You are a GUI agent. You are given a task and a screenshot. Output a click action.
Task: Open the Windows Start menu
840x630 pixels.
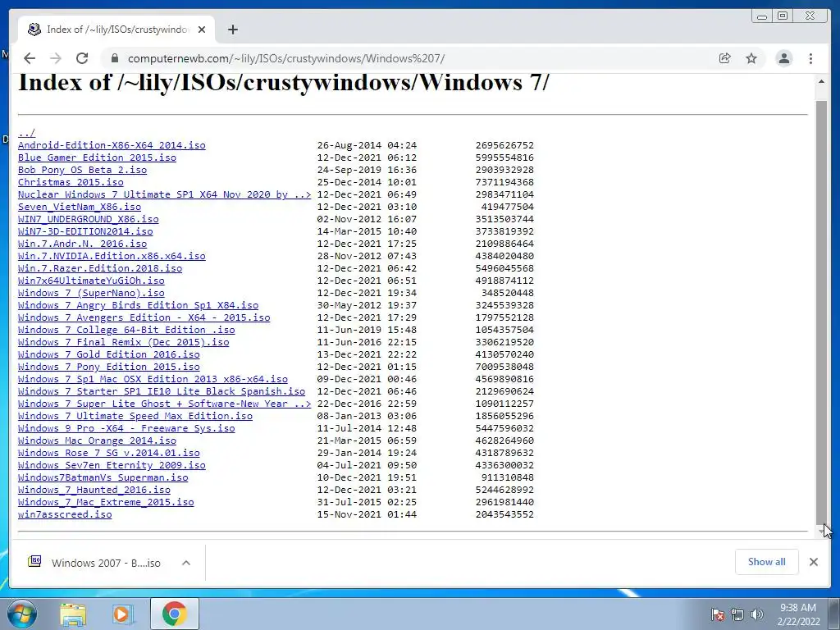click(22, 614)
